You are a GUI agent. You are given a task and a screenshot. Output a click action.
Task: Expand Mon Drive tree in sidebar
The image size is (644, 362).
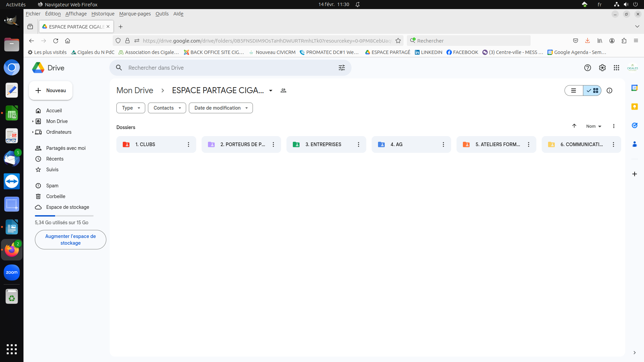tap(33, 121)
